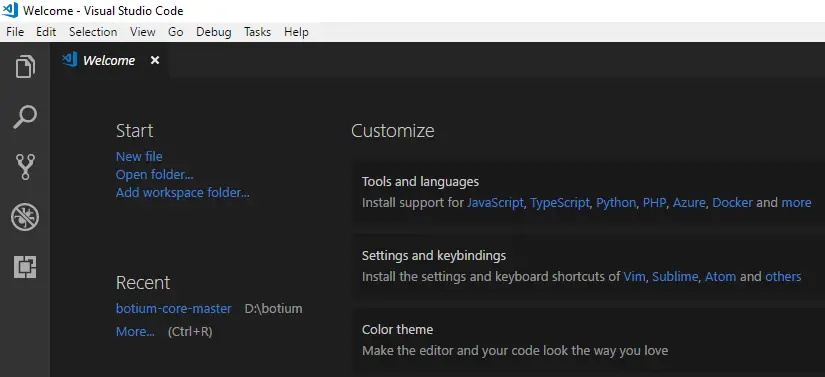Click the (Ctrl+R) shortcut hint
This screenshot has width=825, height=377.
(190, 332)
